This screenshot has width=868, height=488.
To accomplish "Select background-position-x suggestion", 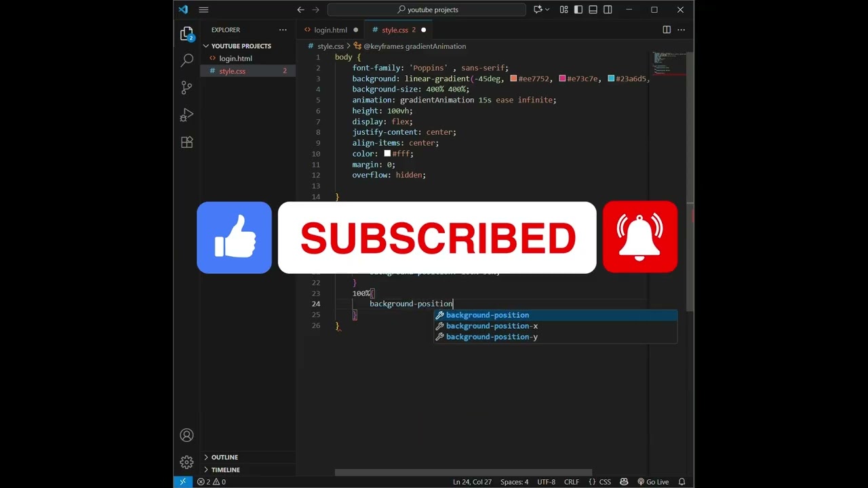I will [x=555, y=326].
